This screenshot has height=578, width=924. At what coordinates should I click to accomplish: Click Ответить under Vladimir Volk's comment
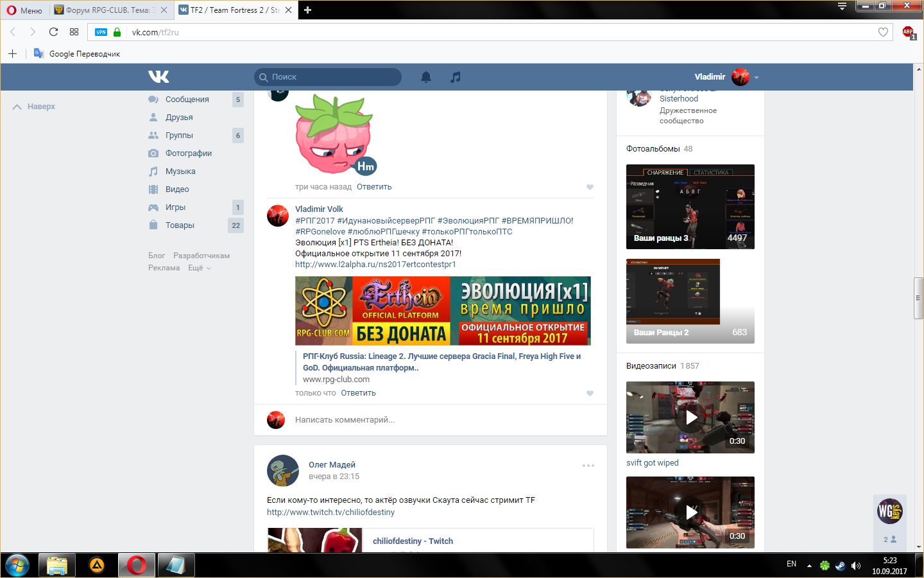coord(358,393)
